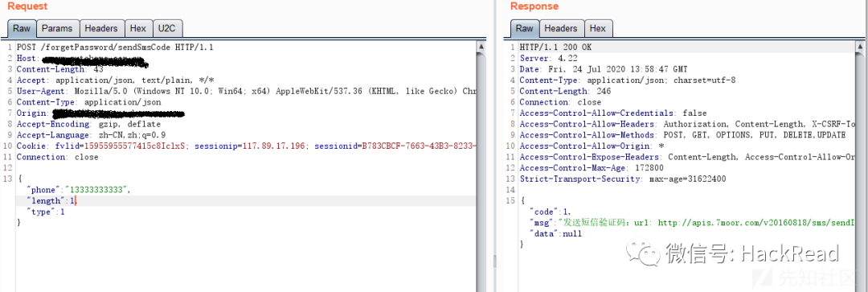Click the Server: 4.22 response header
Viewport: 868px width, 292px height.
point(549,59)
